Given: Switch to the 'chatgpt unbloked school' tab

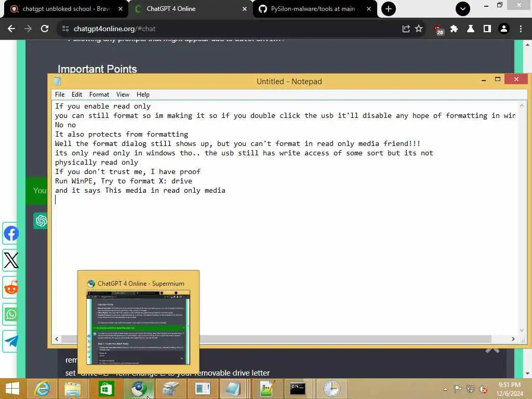Looking at the screenshot, I should [66, 9].
